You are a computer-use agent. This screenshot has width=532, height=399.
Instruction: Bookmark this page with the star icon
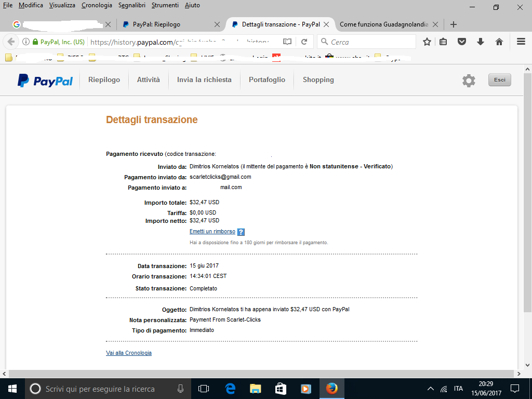(x=427, y=42)
